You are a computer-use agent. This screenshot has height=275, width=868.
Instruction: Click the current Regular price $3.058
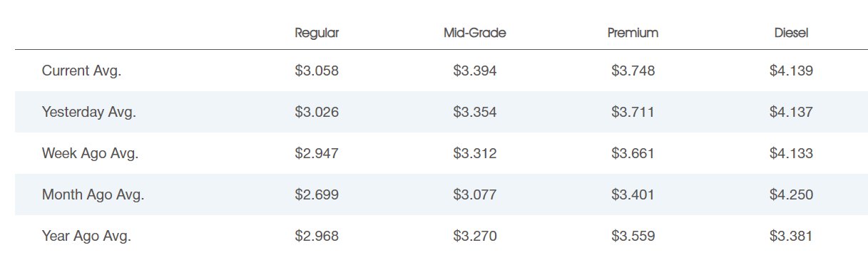317,71
